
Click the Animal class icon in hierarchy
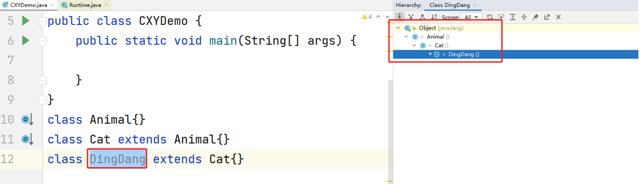pyautogui.click(x=415, y=37)
